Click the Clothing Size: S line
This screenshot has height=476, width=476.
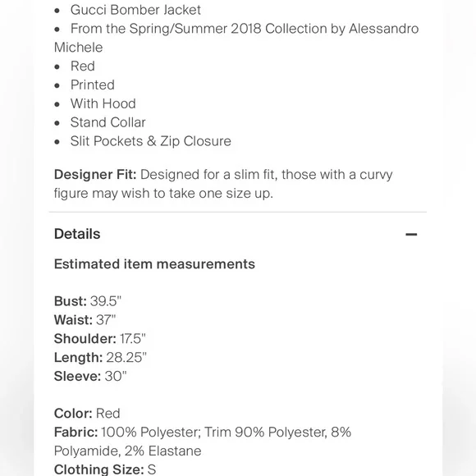[x=105, y=469]
